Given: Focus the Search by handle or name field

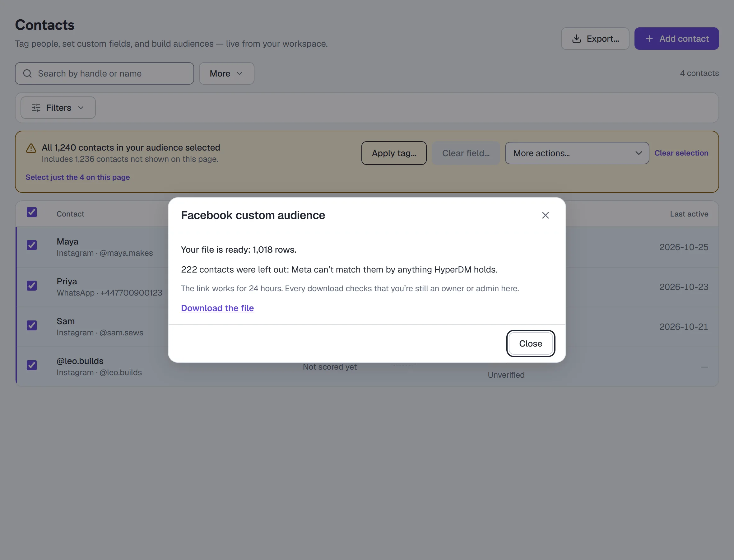Looking at the screenshot, I should coord(104,73).
